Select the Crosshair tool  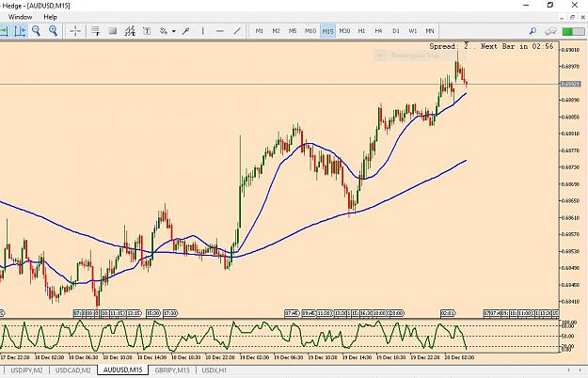point(75,31)
